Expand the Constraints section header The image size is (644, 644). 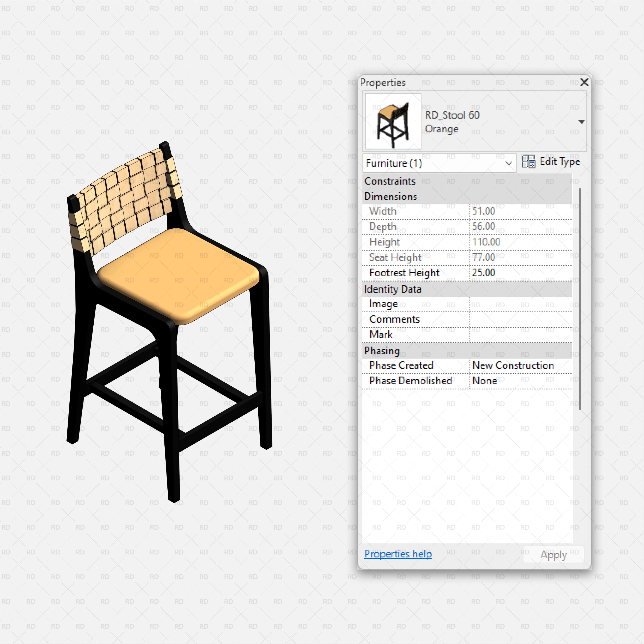tap(390, 181)
